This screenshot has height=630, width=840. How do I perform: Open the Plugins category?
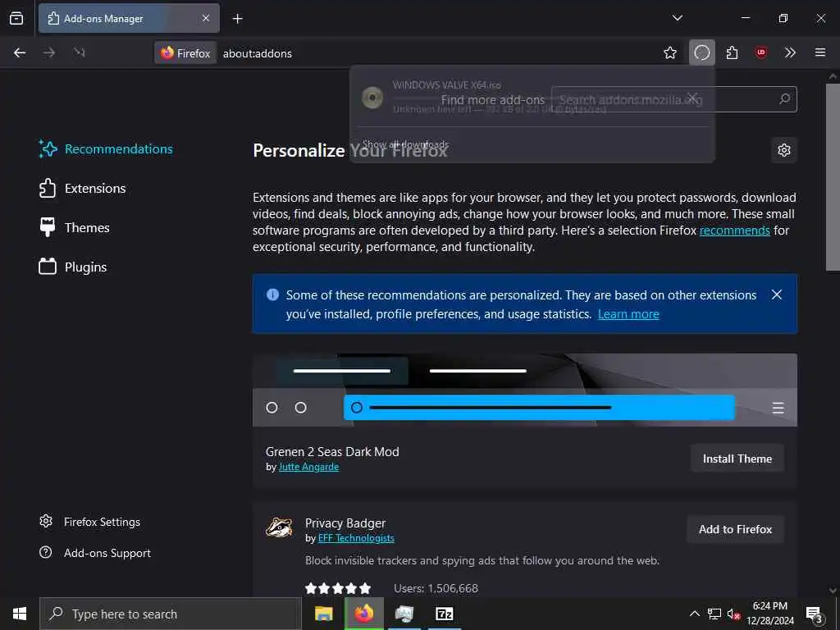click(x=73, y=267)
